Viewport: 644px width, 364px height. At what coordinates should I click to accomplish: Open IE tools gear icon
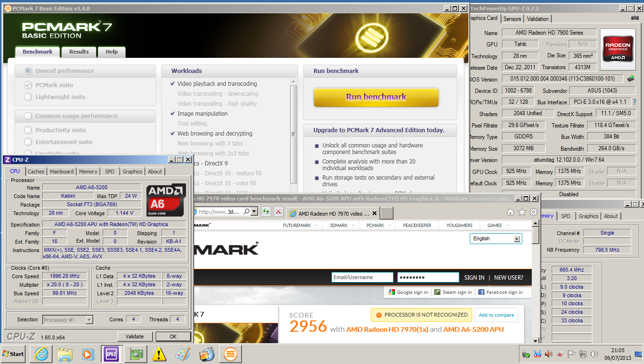tap(534, 212)
